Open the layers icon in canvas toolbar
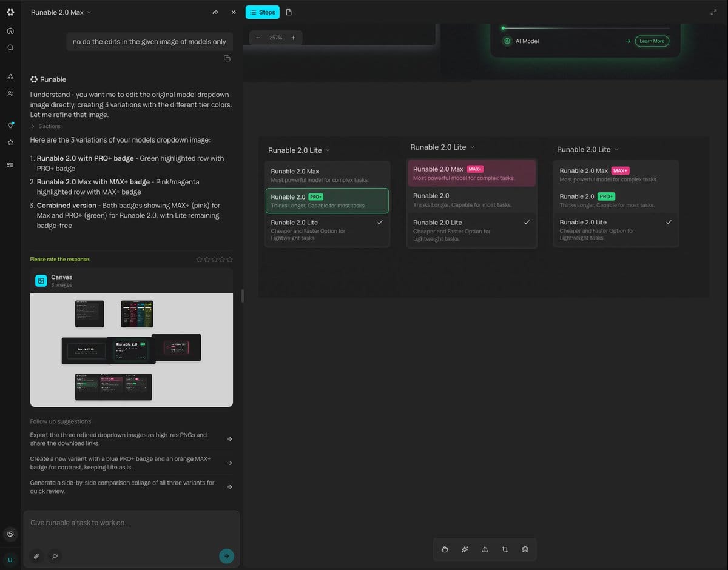 (x=525, y=549)
